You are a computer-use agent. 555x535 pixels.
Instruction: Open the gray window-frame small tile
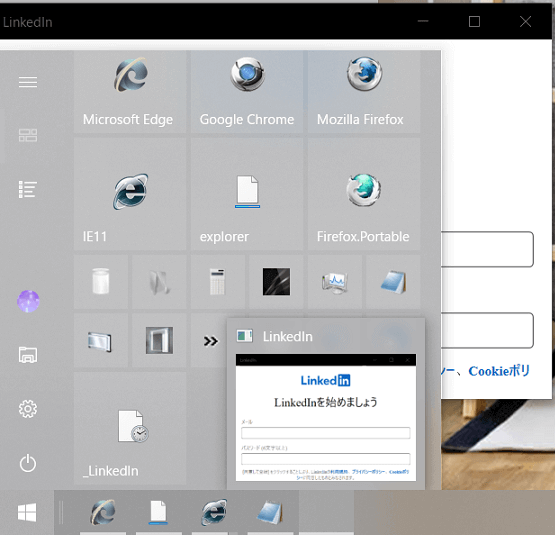click(x=159, y=340)
